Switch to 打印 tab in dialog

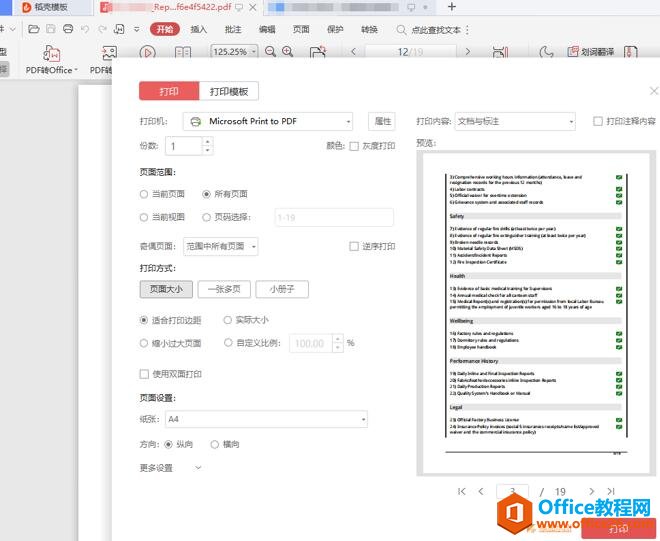pyautogui.click(x=169, y=91)
